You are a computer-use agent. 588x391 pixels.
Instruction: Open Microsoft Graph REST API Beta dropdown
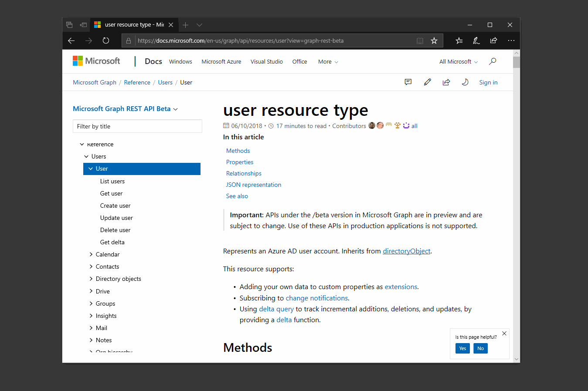coord(126,109)
